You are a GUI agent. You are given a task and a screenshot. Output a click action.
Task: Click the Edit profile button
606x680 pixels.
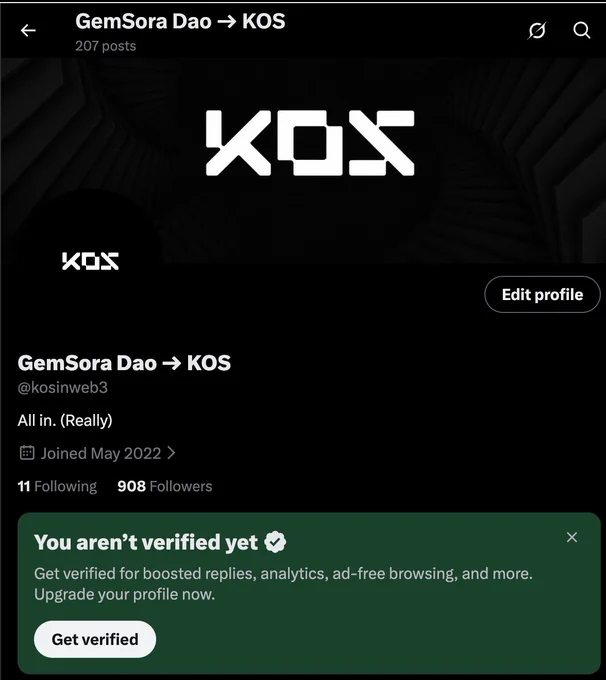[x=542, y=294]
